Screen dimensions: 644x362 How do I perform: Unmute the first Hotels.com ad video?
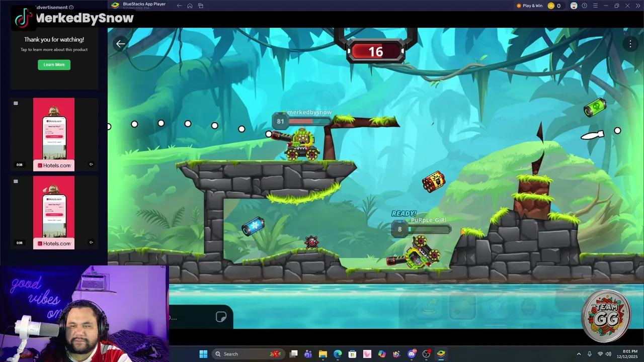coord(91,164)
